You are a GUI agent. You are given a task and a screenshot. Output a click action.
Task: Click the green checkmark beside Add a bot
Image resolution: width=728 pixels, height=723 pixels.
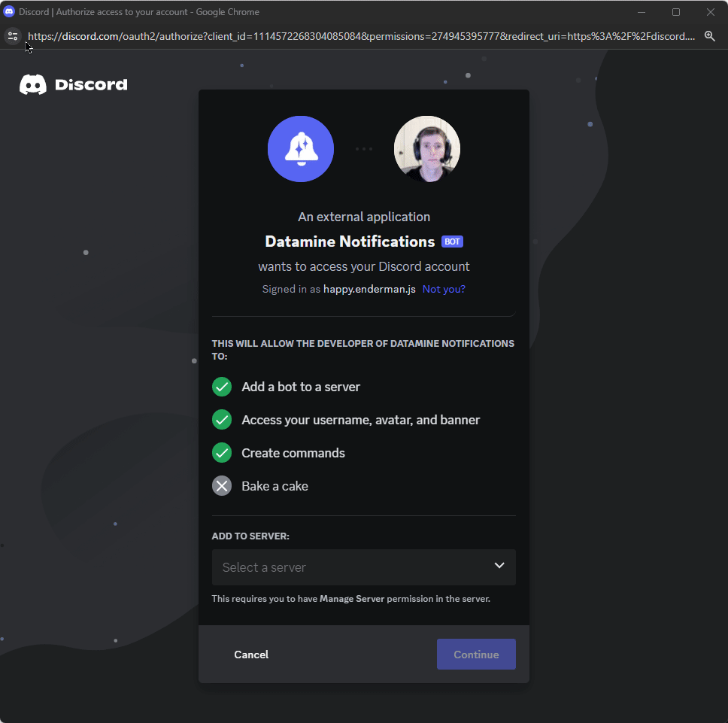tap(222, 386)
